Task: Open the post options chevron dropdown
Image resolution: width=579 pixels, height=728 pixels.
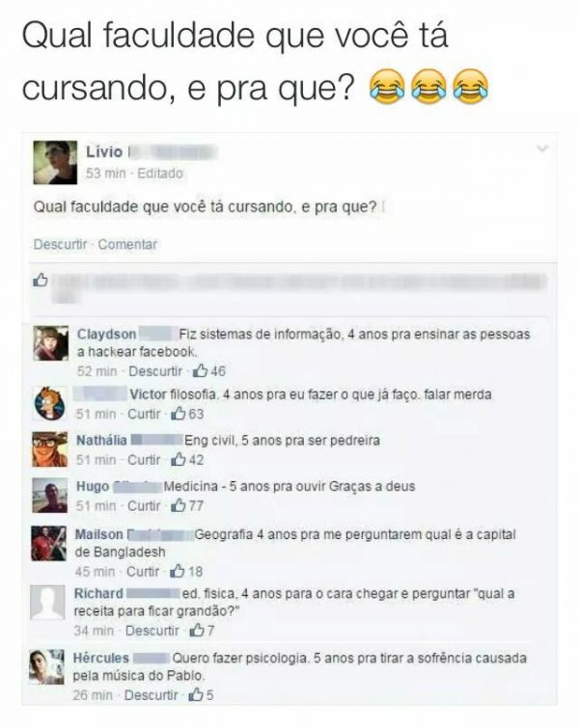Action: pyautogui.click(x=541, y=148)
